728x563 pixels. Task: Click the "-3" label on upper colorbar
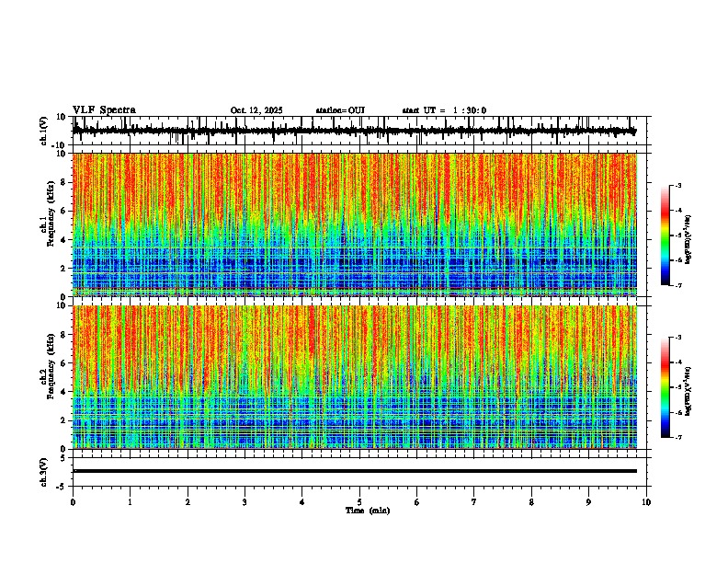point(678,185)
